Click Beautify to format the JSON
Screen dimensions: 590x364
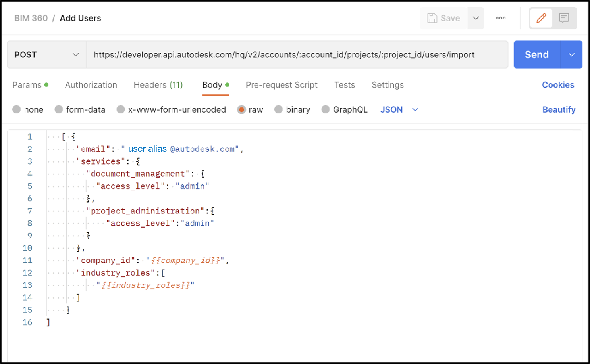(x=559, y=109)
